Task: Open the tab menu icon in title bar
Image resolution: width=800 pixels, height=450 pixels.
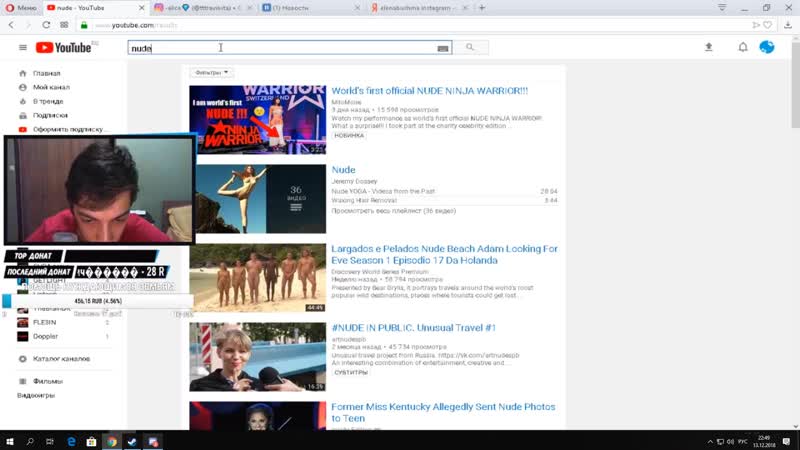Action: [x=722, y=8]
